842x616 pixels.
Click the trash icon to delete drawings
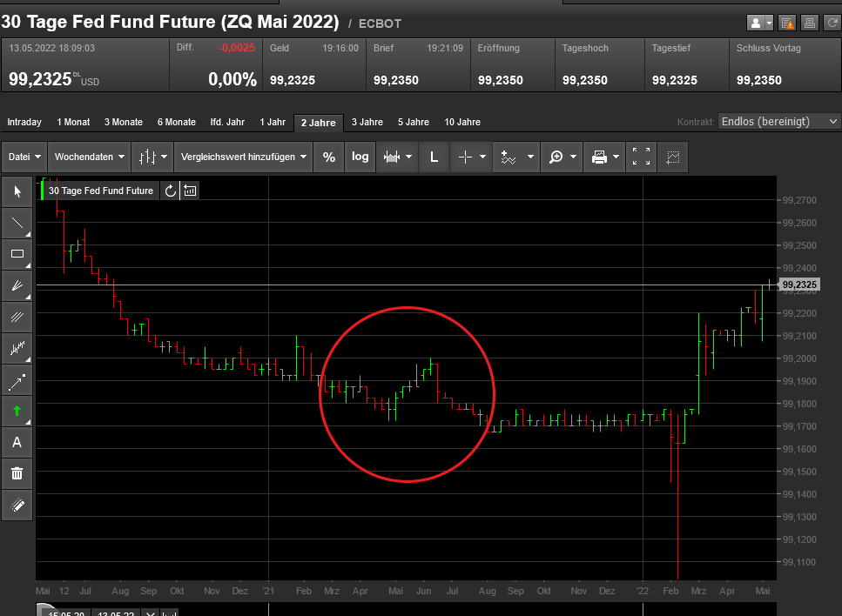(17, 473)
